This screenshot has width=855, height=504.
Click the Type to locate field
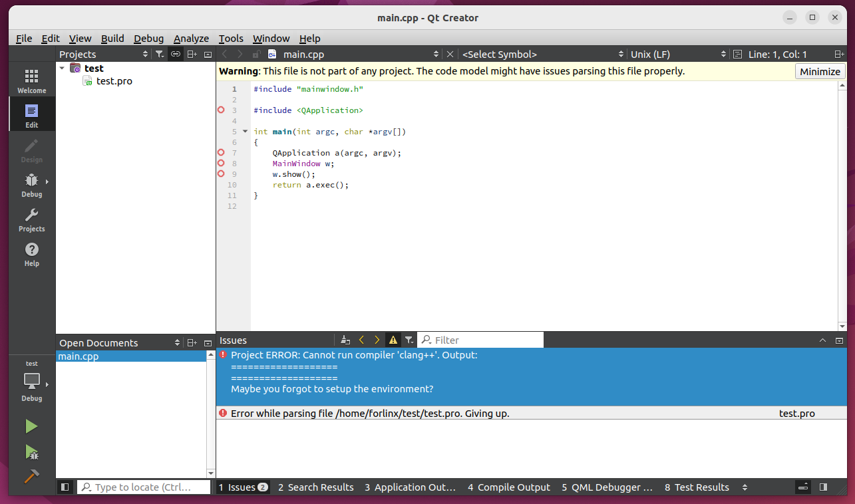click(x=144, y=487)
